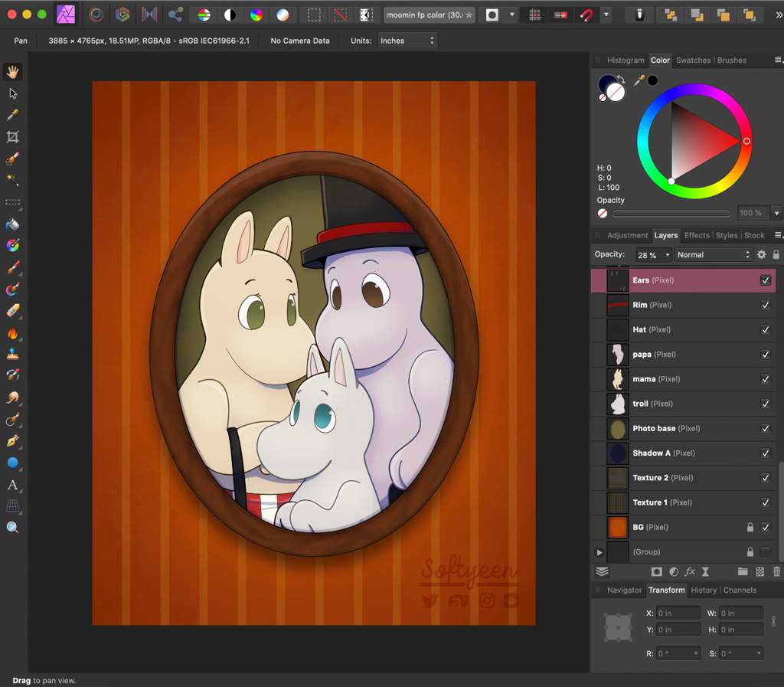Open the layer settings gear button
The image size is (784, 687).
click(x=761, y=254)
